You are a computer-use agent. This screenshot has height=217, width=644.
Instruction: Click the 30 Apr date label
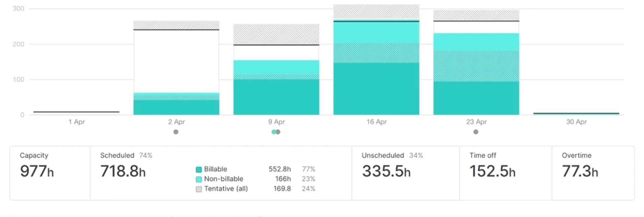[x=576, y=122]
